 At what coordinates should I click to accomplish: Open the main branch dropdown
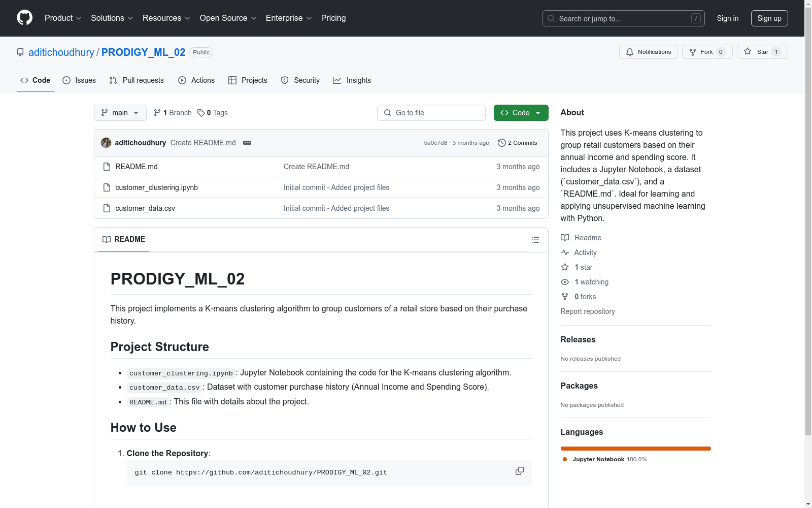(x=120, y=113)
